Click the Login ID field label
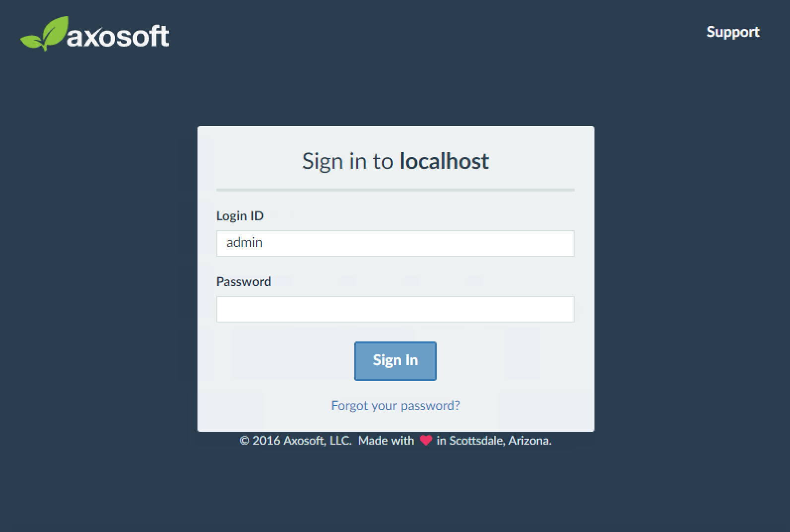The width and height of the screenshot is (790, 532). (x=240, y=216)
